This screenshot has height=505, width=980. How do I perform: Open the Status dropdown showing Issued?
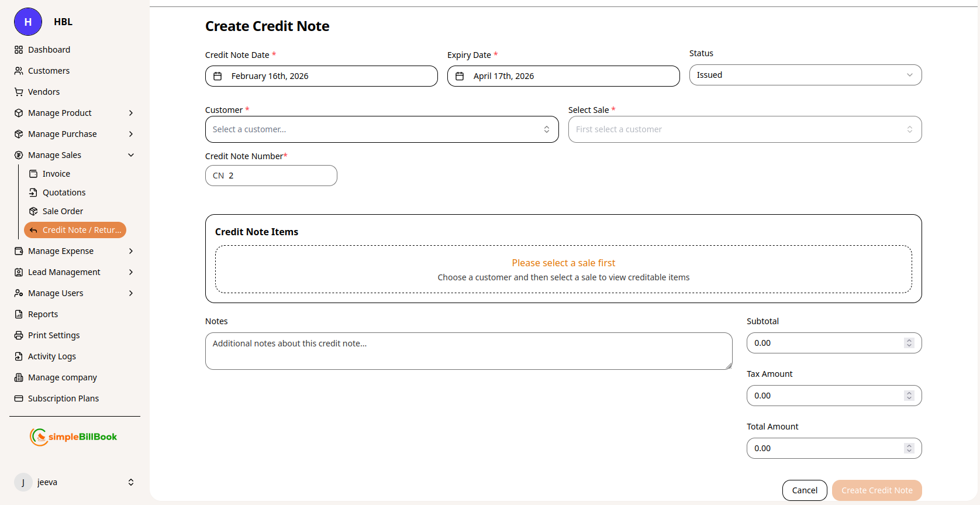pyautogui.click(x=805, y=75)
